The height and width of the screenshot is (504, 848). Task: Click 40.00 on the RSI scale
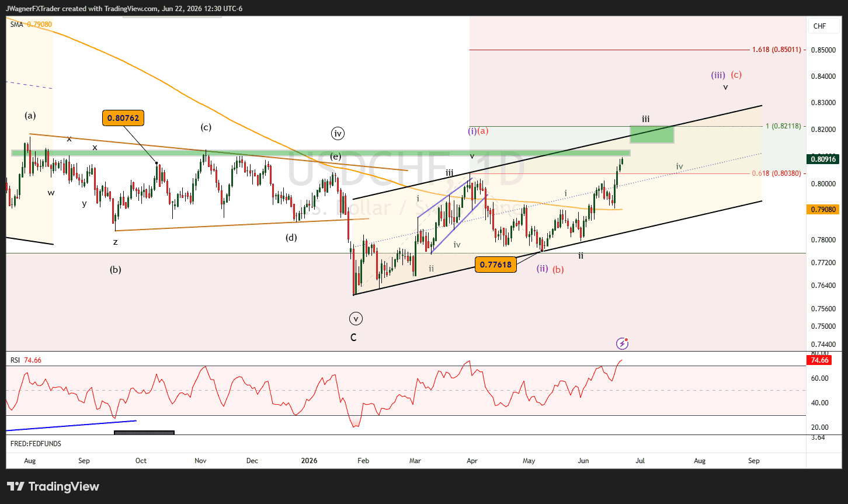point(820,402)
